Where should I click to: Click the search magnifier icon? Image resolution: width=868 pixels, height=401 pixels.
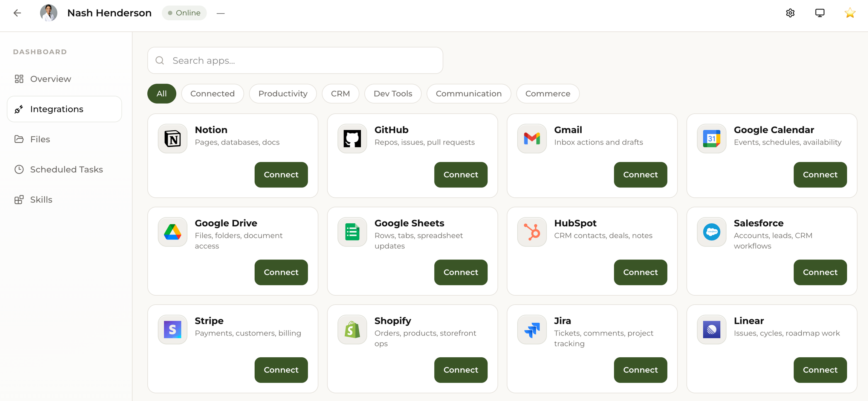[160, 60]
